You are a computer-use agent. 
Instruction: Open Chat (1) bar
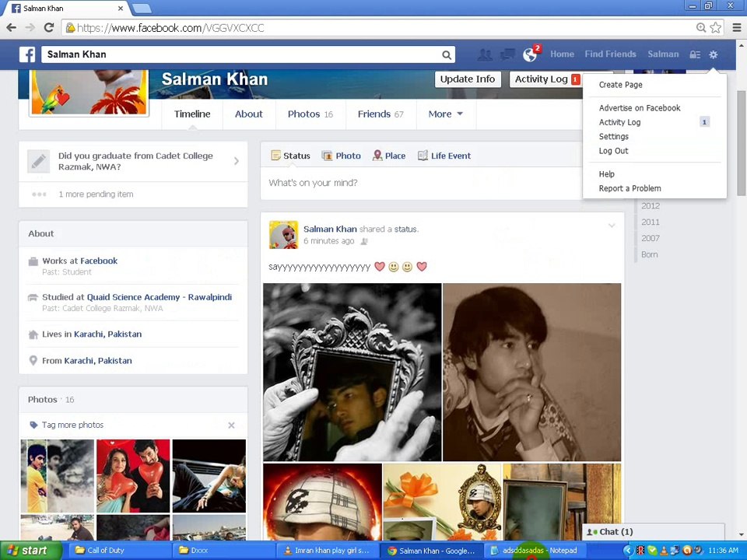(x=653, y=532)
